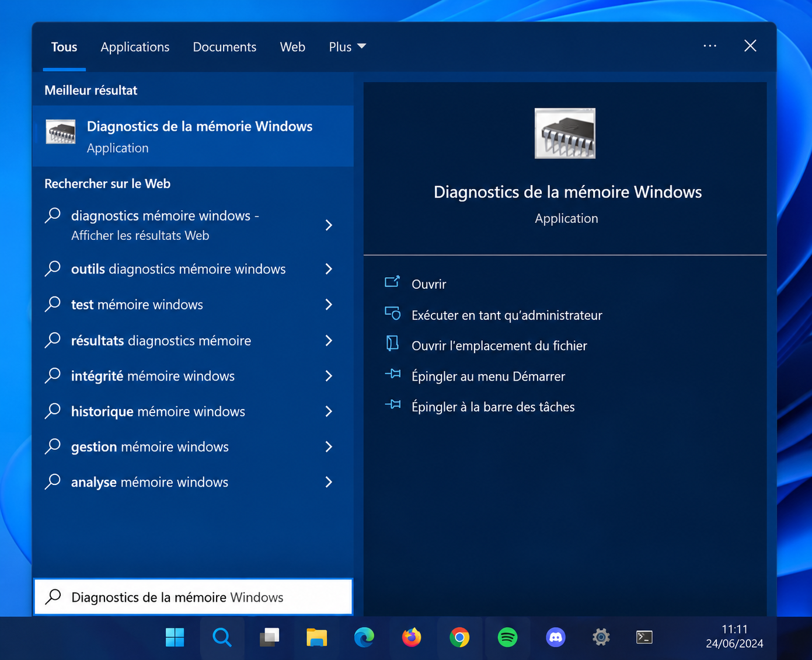Click suggestion gestion mémoire windows
This screenshot has height=660, width=812.
pos(150,447)
